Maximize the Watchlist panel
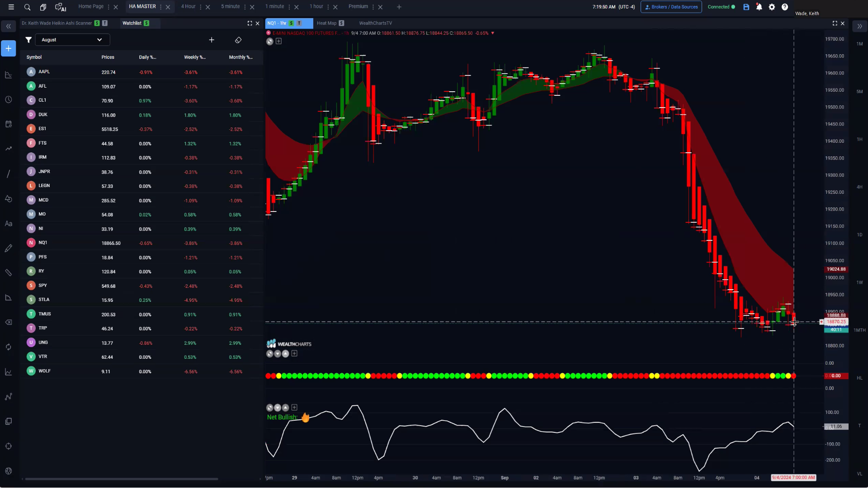This screenshot has height=488, width=868. point(250,23)
